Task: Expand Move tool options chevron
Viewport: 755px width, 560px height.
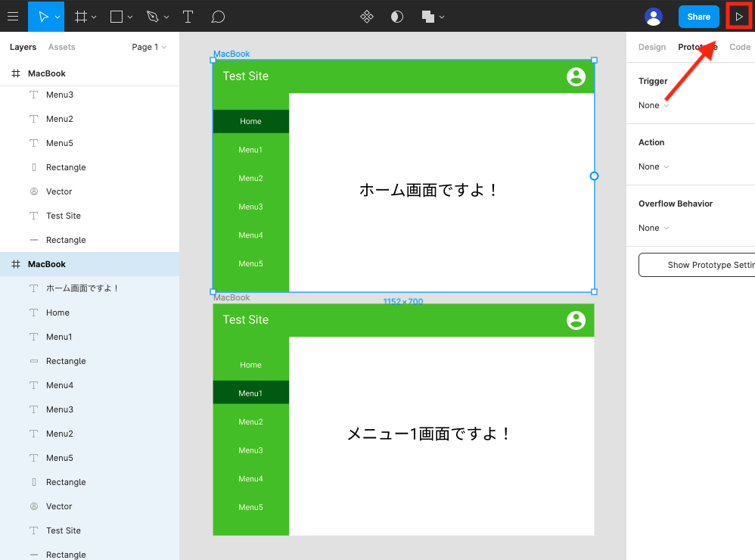Action: 57,17
